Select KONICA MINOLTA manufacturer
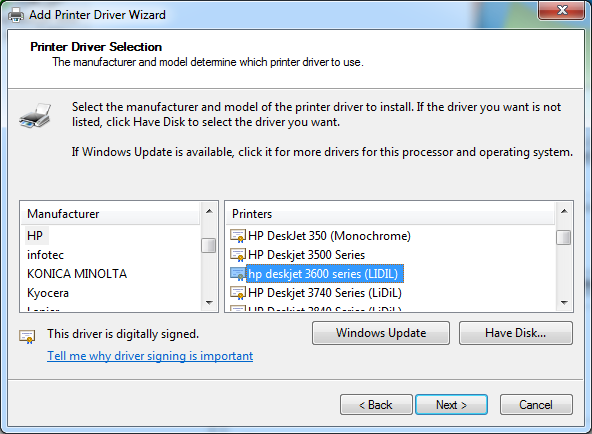This screenshot has width=592, height=434. [x=77, y=274]
